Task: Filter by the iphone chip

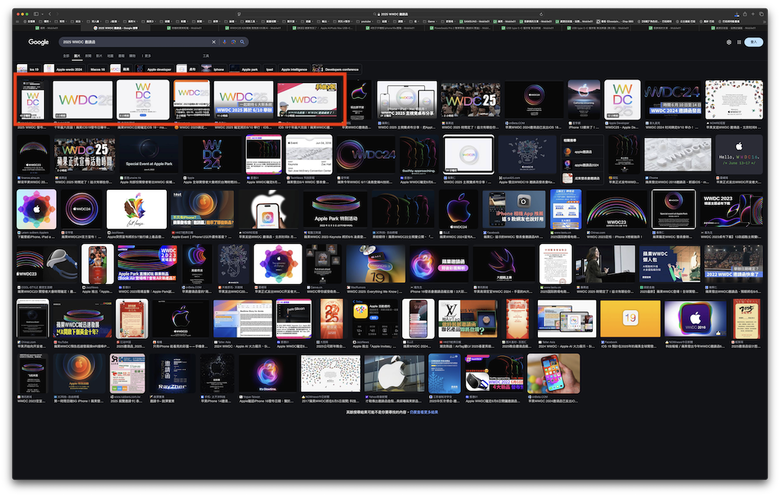Action: tap(214, 69)
